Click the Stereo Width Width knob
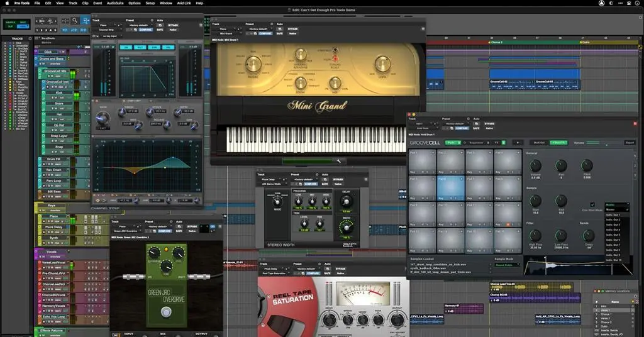Screen dimensions: 644x337 (x=347, y=226)
